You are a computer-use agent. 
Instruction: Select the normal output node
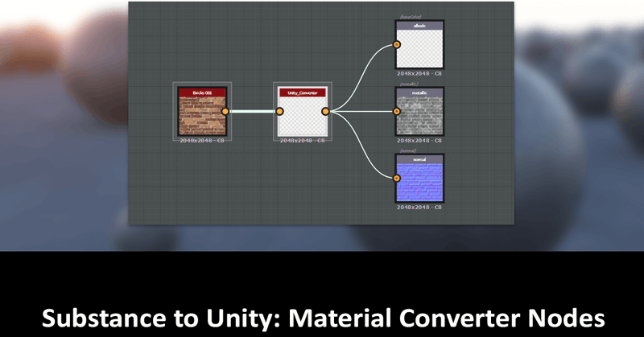click(419, 178)
